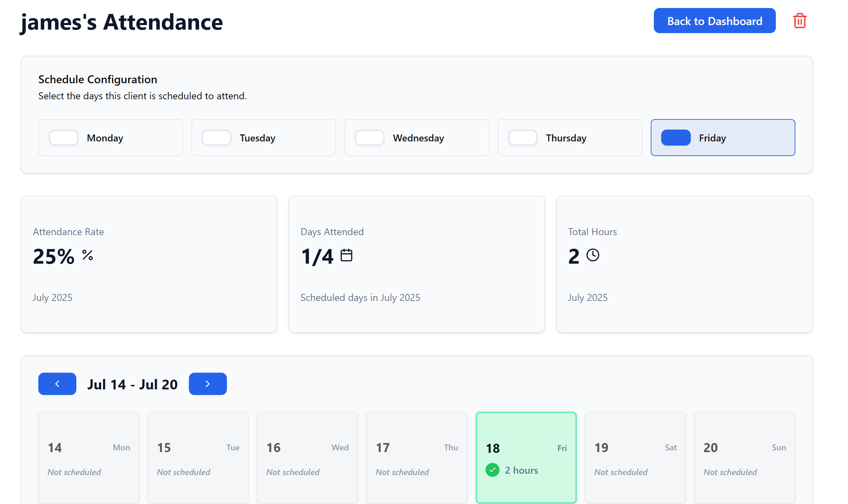
Task: Go to previous week with left chevron
Action: tap(57, 384)
